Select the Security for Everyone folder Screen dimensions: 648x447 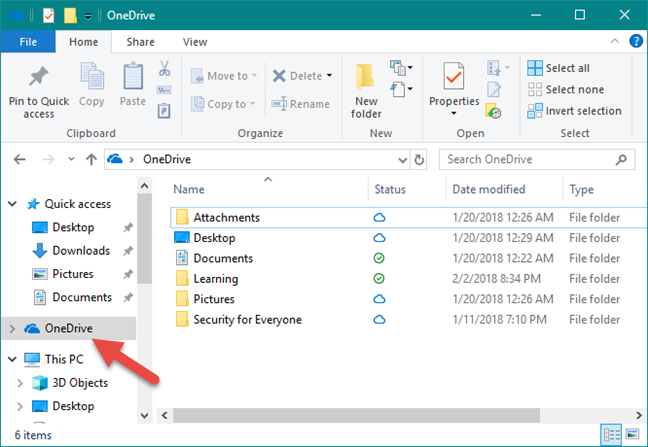pos(248,320)
